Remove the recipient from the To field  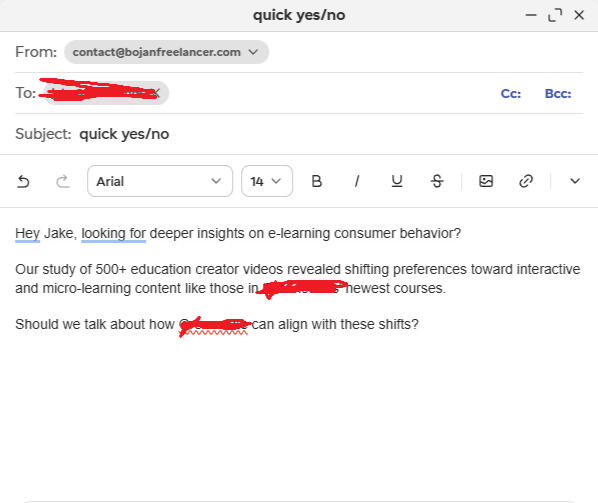pyautogui.click(x=156, y=93)
